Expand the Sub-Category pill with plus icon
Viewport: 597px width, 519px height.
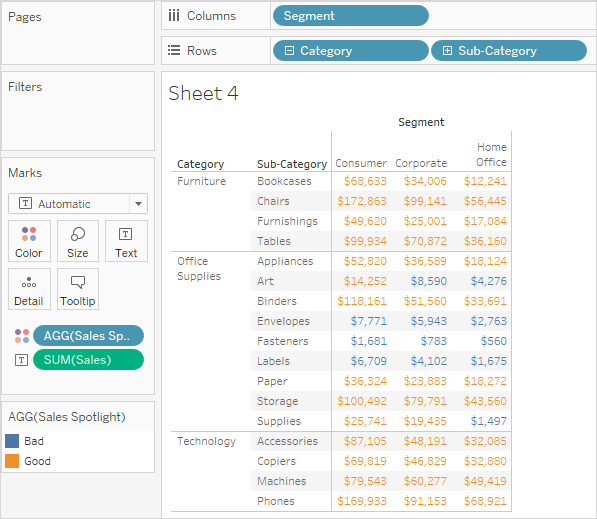(x=447, y=51)
